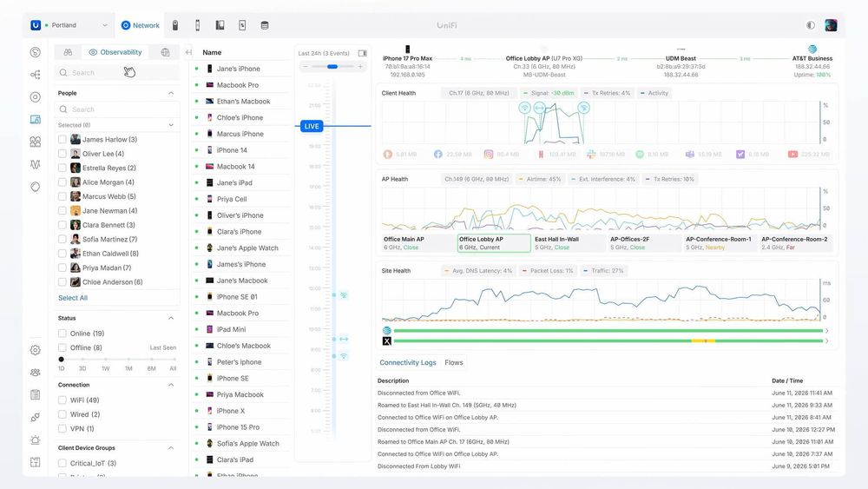This screenshot has height=489, width=868.
Task: Expand the Selected (0) dropdown
Action: click(x=171, y=125)
